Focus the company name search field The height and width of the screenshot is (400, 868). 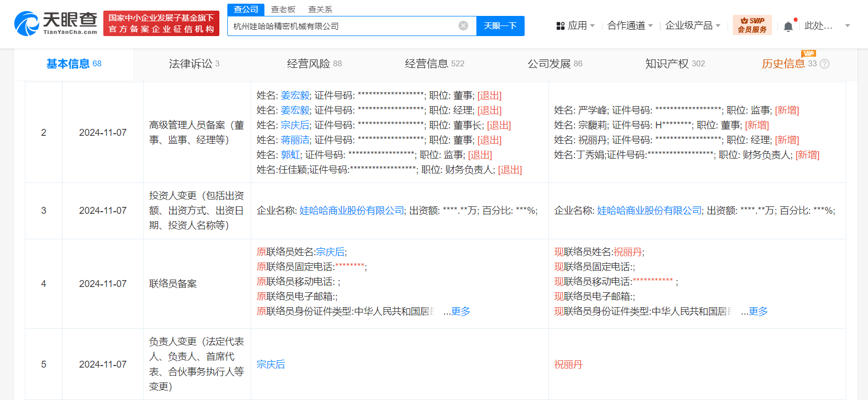344,25
